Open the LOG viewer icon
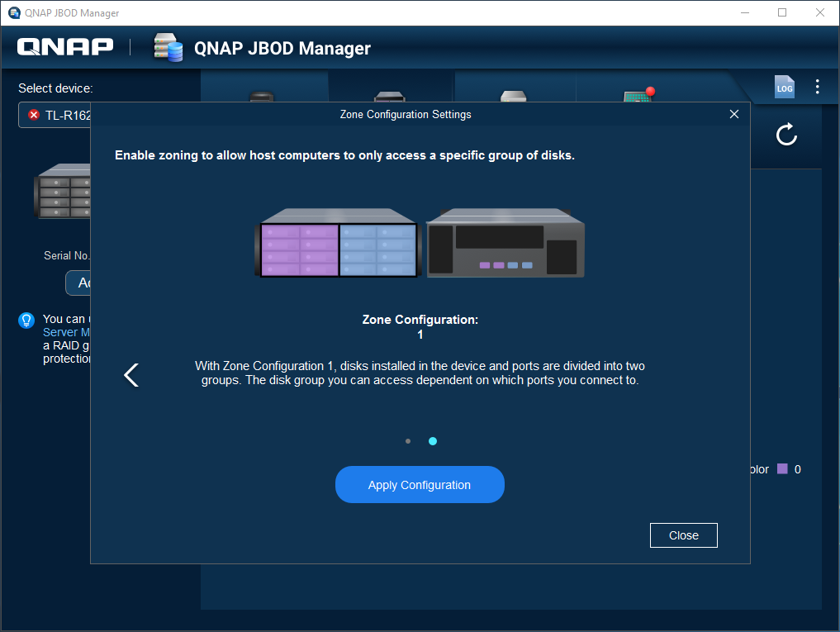This screenshot has height=632, width=840. [784, 88]
